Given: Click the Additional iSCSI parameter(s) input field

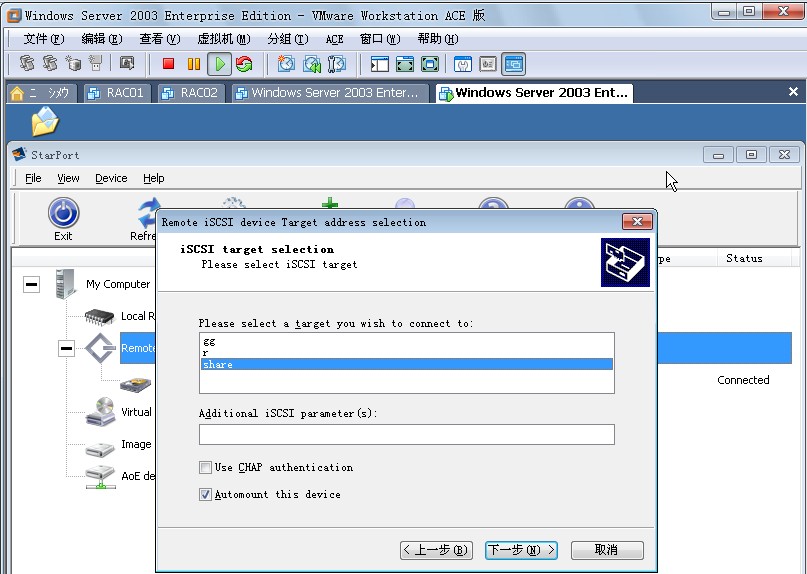Looking at the screenshot, I should coord(407,434).
